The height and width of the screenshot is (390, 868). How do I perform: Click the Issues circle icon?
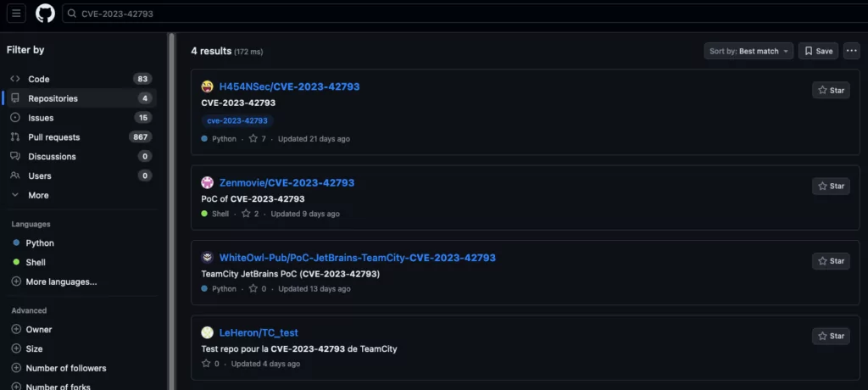point(15,118)
